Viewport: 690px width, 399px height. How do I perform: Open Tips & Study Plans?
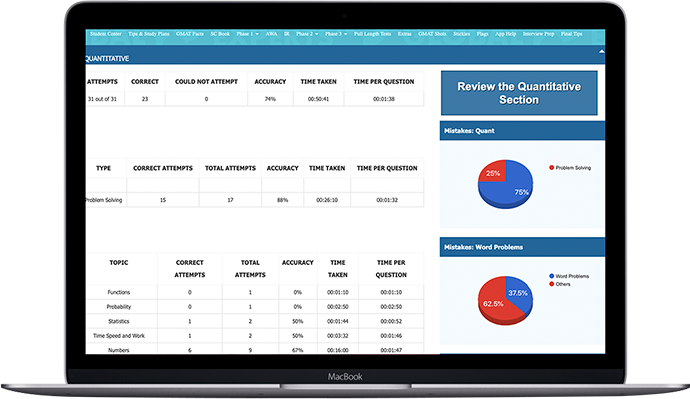(x=149, y=34)
